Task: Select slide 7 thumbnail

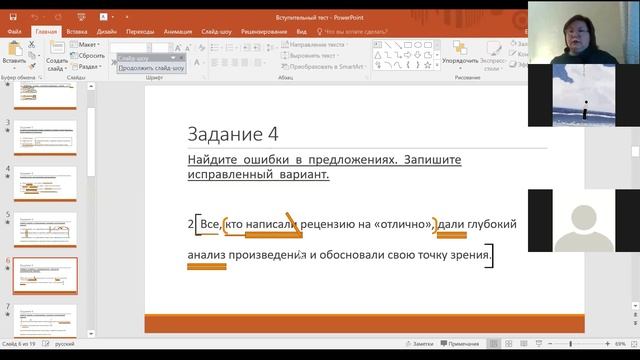Action: [45, 321]
